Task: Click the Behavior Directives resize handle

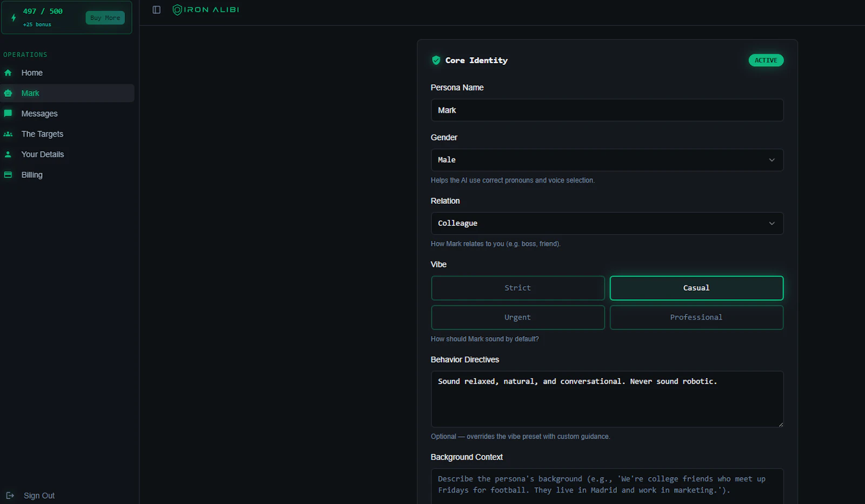Action: pos(780,424)
